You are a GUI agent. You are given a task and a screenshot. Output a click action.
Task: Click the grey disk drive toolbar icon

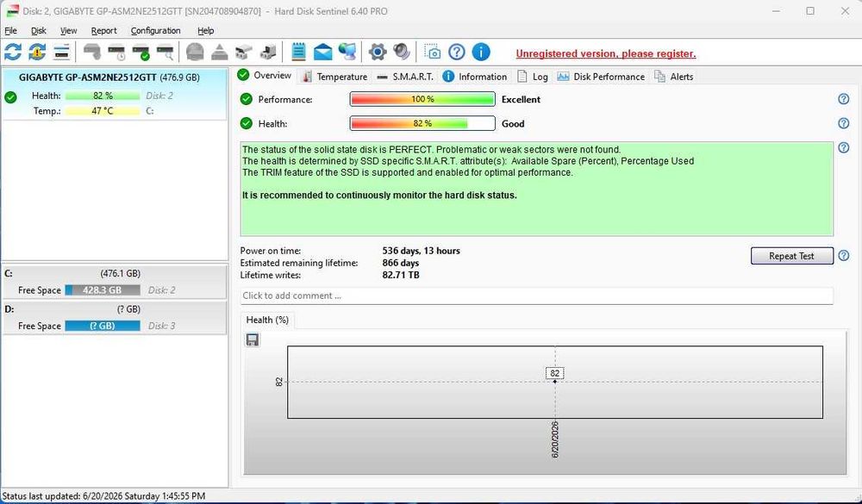(92, 53)
